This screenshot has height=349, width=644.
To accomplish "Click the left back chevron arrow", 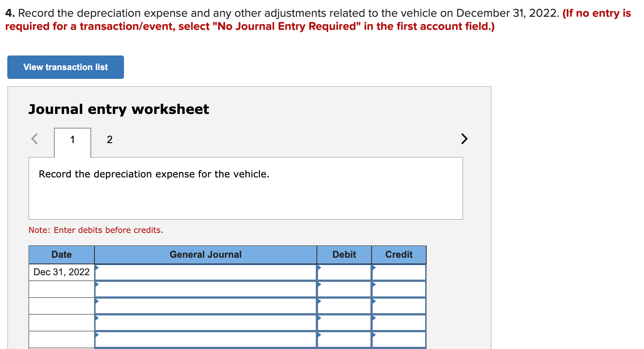I will point(34,139).
